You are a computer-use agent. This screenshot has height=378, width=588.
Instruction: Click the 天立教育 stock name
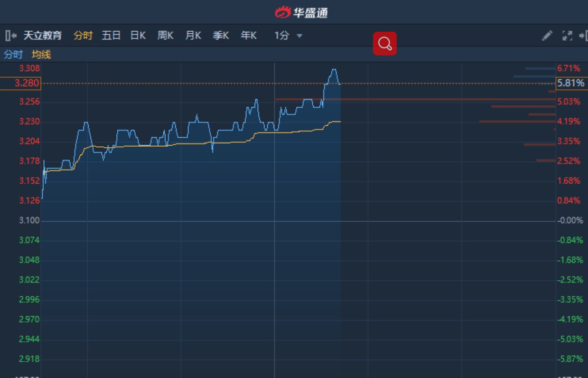coord(42,35)
